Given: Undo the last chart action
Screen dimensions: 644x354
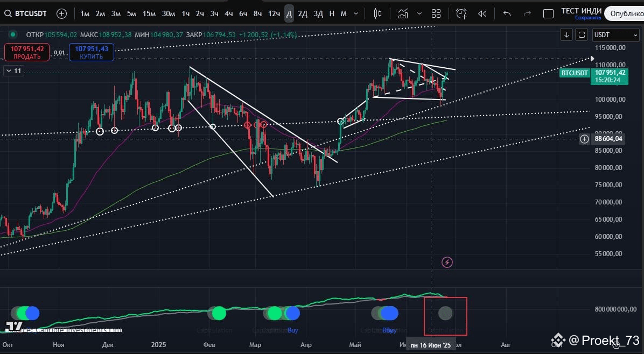Looking at the screenshot, I should (x=507, y=14).
